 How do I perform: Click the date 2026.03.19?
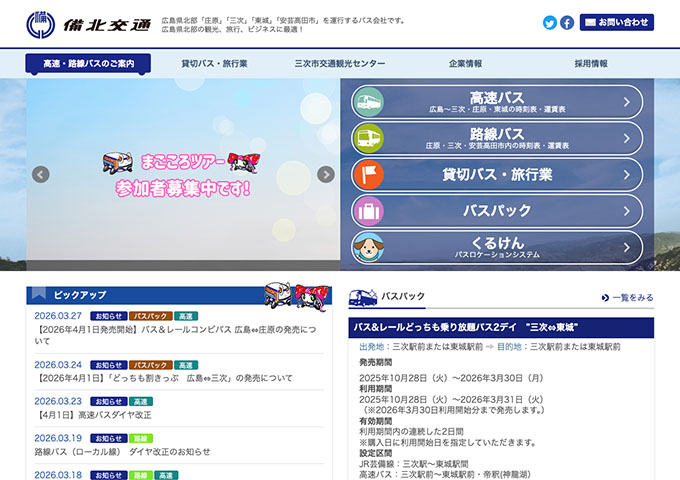click(x=58, y=438)
